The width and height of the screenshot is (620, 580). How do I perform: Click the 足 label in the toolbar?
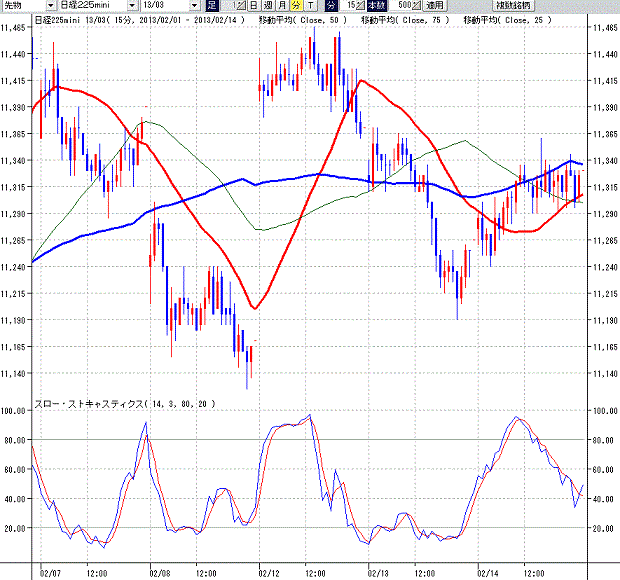(212, 5)
